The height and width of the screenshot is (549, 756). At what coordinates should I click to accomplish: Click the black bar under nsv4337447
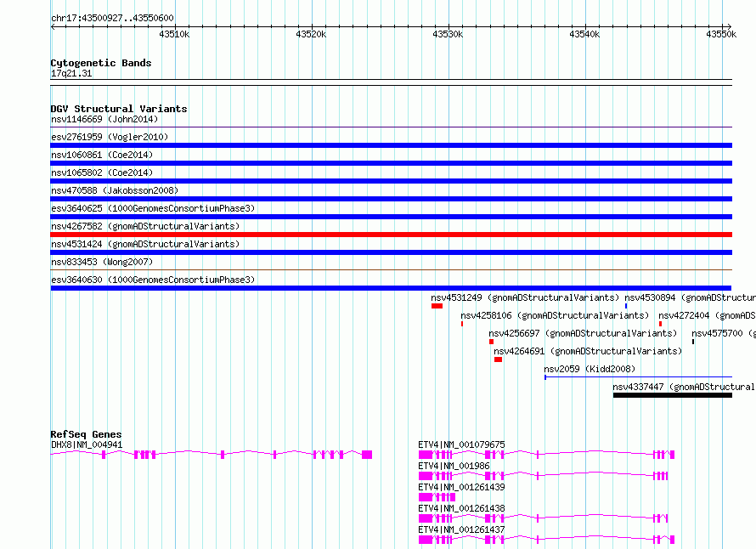(673, 395)
